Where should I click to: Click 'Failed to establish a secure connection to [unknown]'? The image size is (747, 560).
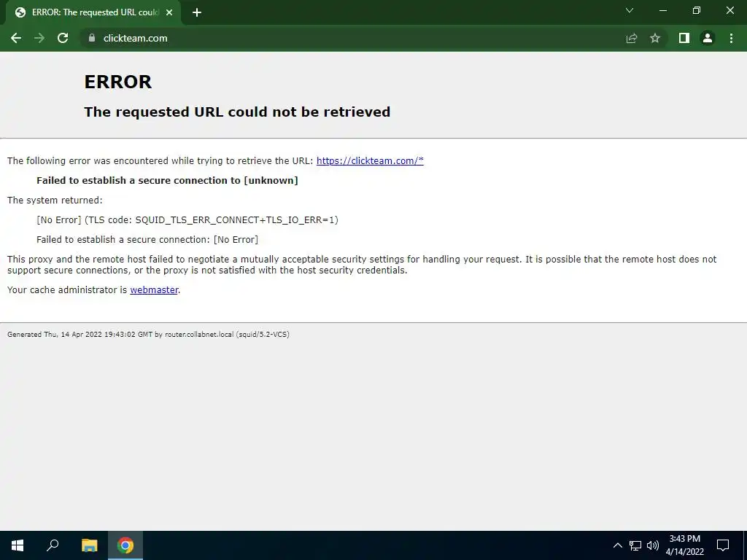pyautogui.click(x=167, y=181)
